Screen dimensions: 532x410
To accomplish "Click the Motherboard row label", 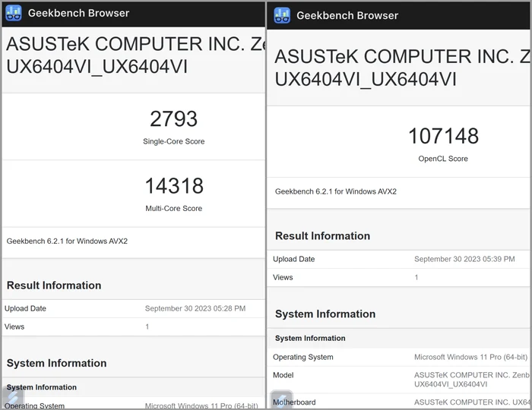I will [x=294, y=402].
